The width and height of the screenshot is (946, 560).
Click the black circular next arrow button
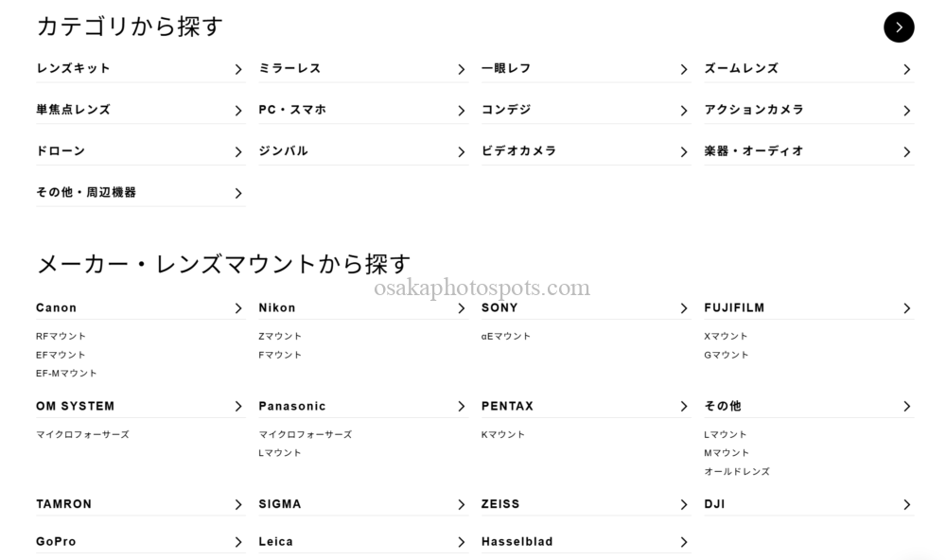point(899,27)
